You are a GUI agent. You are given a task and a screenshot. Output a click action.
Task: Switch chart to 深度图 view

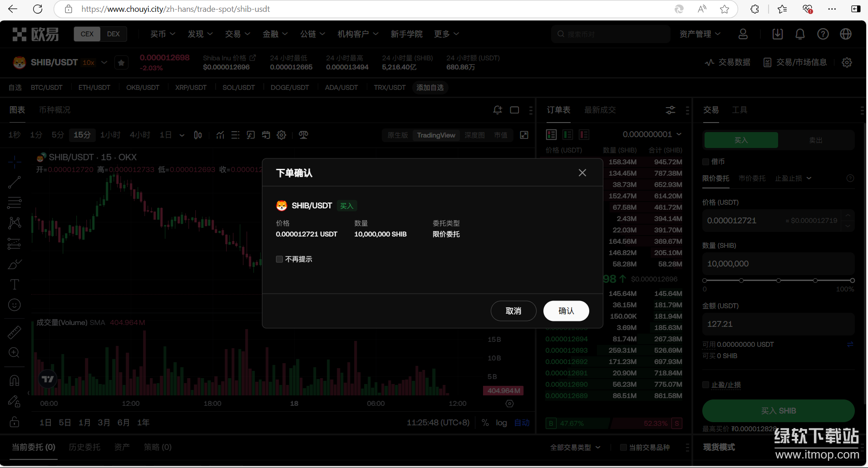pyautogui.click(x=474, y=135)
